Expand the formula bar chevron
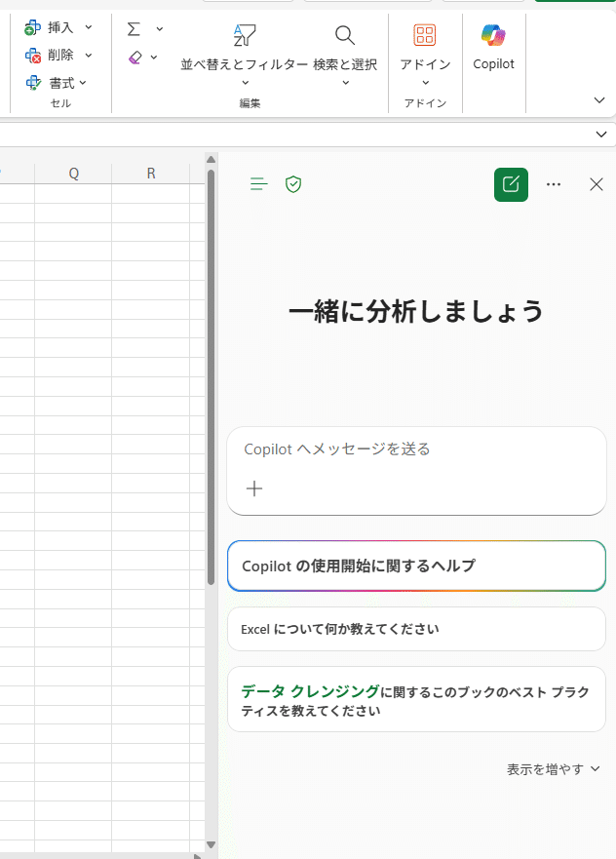616x859 pixels. [x=601, y=135]
